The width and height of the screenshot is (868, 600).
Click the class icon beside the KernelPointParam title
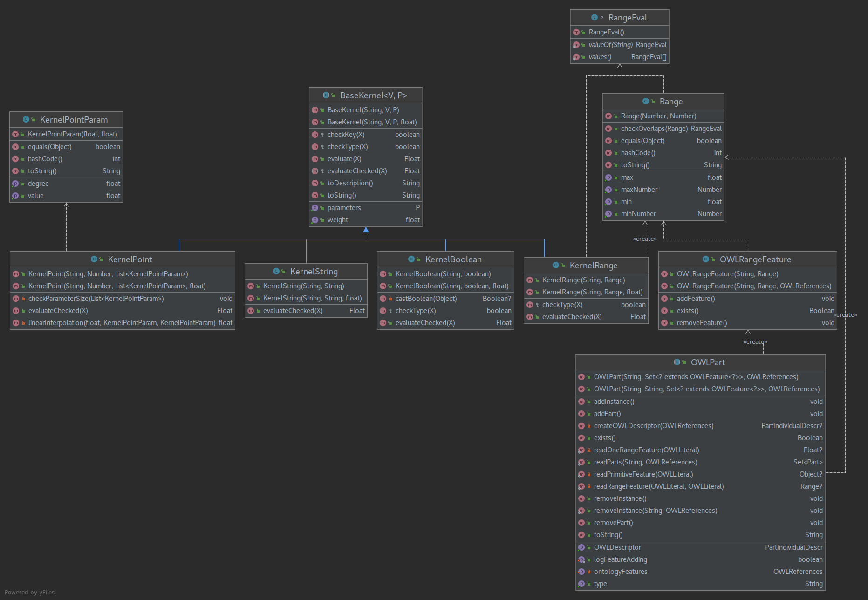pyautogui.click(x=26, y=120)
